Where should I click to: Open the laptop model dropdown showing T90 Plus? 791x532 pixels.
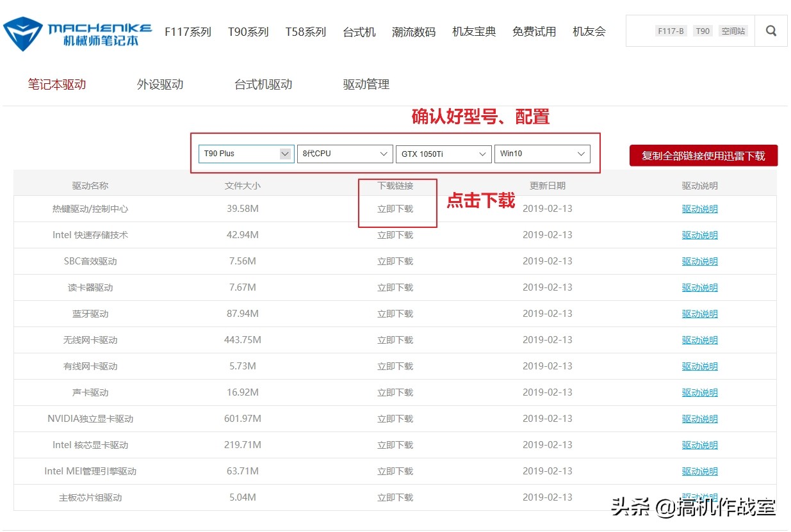(245, 154)
